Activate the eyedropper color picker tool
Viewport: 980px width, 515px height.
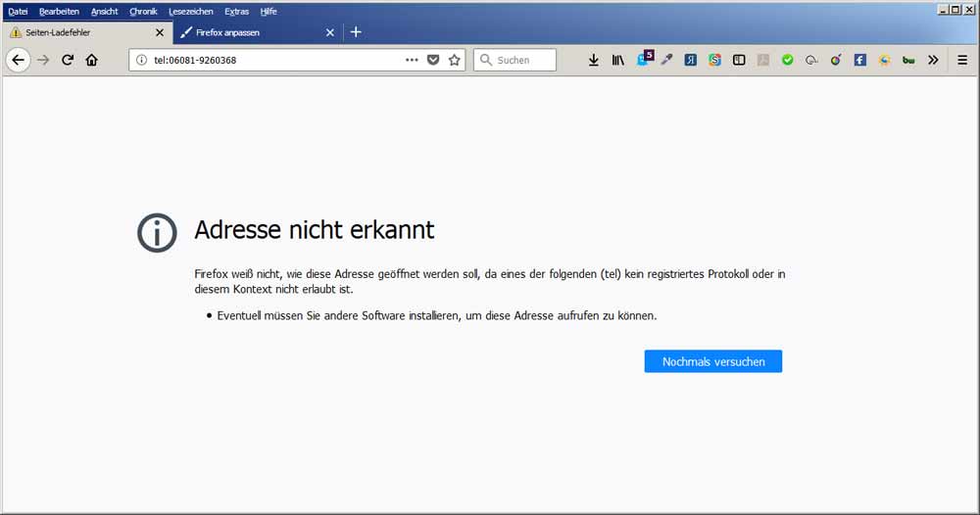tap(666, 60)
